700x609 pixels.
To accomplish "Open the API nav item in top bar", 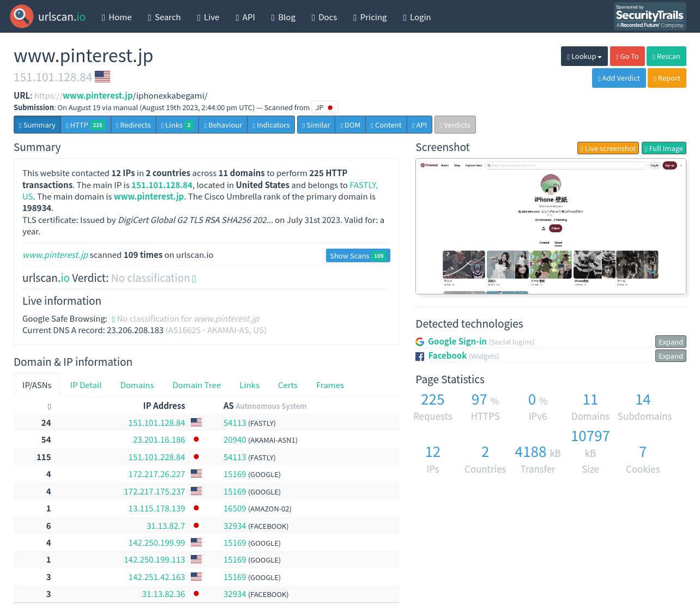I will click(245, 17).
